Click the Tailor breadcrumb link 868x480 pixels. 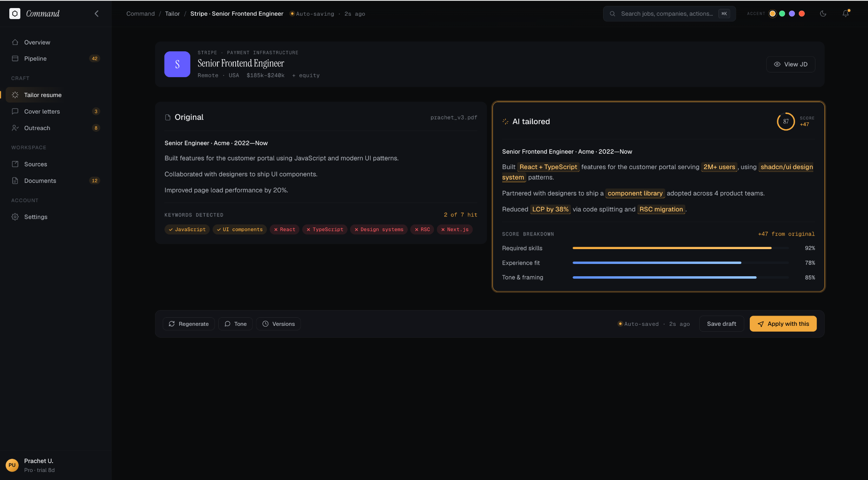[x=172, y=14]
